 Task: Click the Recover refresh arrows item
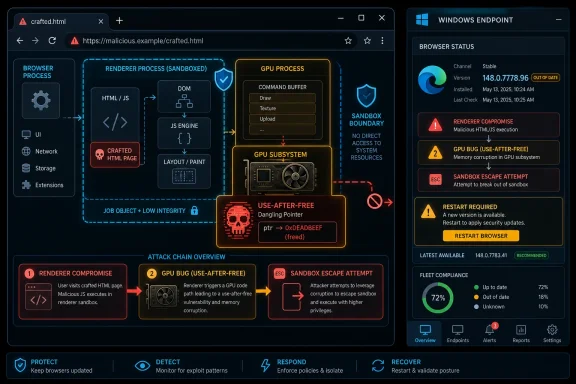tap(415, 366)
